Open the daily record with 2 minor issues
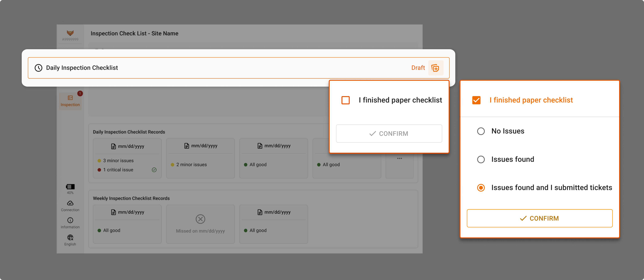 pos(200,158)
